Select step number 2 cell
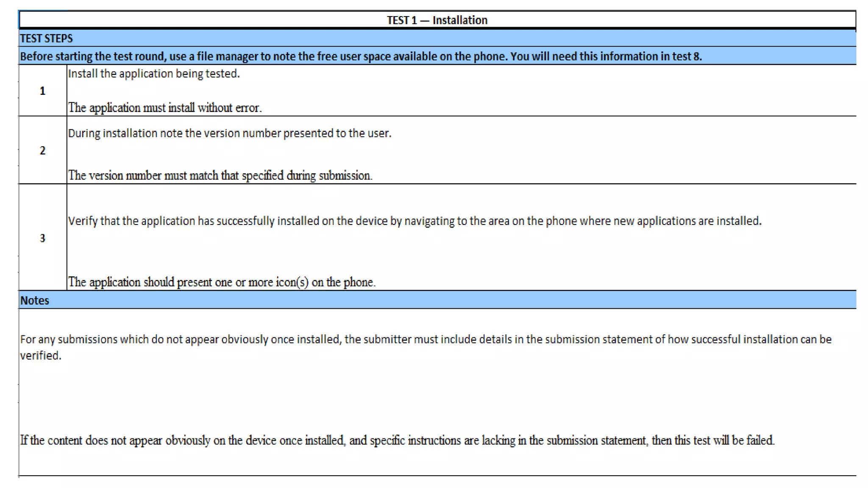 tap(42, 150)
